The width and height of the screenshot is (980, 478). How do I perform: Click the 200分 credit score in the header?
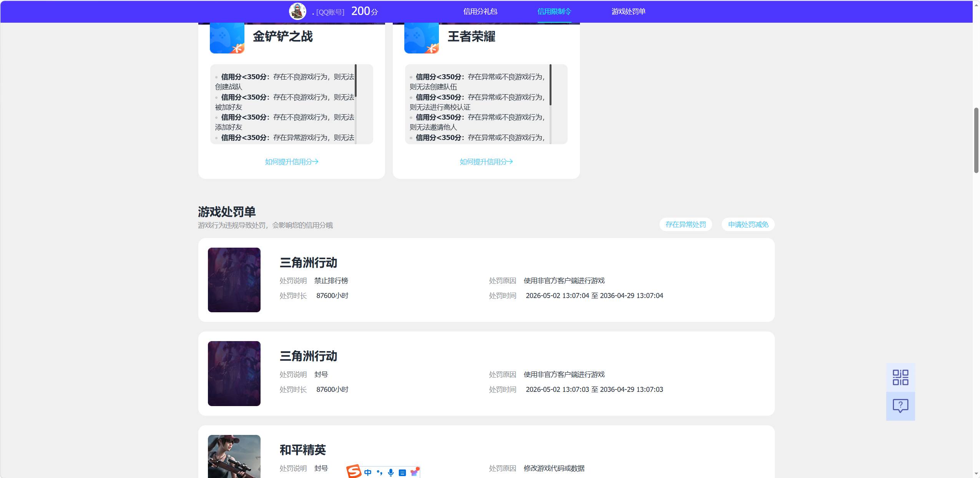click(x=364, y=11)
